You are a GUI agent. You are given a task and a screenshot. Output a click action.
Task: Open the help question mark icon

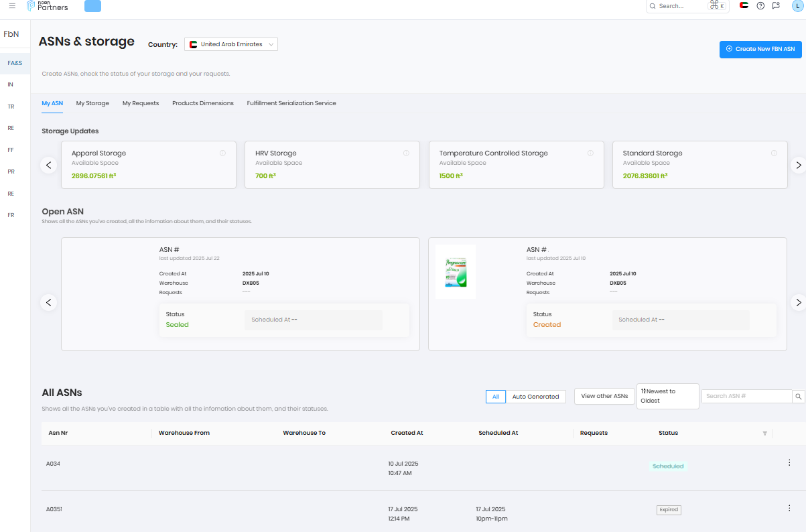[x=760, y=5]
